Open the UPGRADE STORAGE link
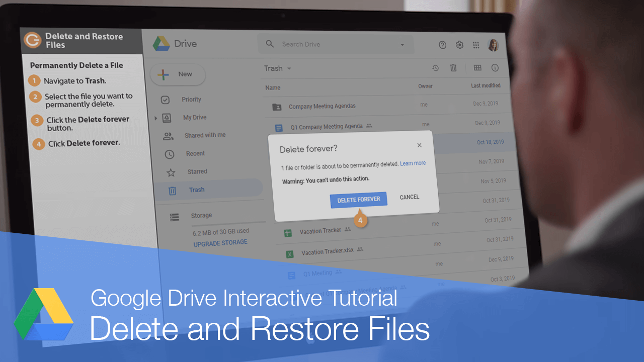 click(x=220, y=242)
